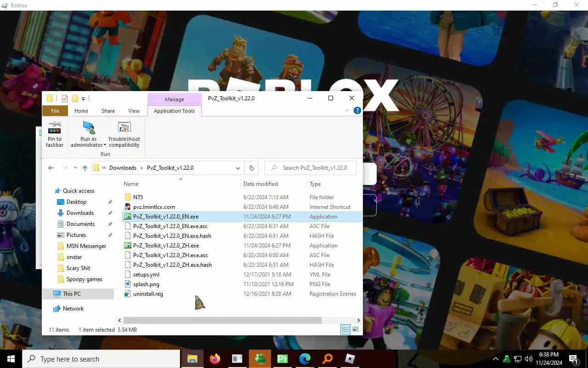Open the Run as administrator dropdown arrow
Screen dimensions: 588x368
coord(105,145)
